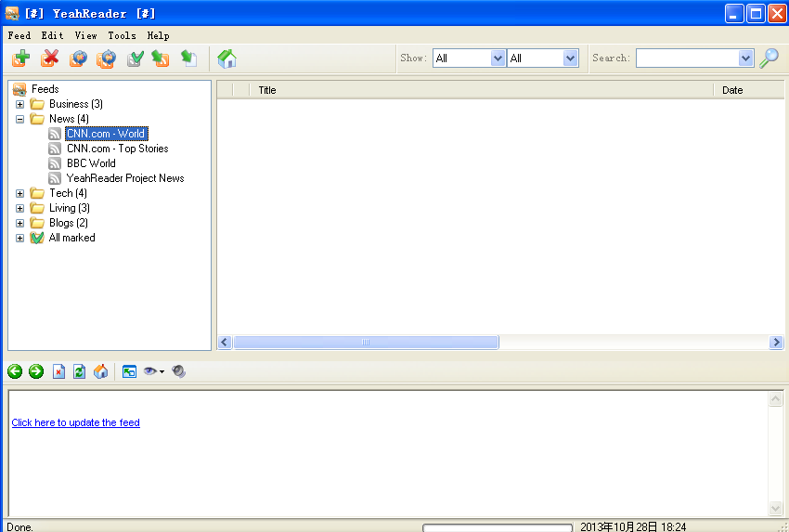Open the Tools menu
Image resolution: width=789 pixels, height=532 pixels.
click(x=123, y=35)
